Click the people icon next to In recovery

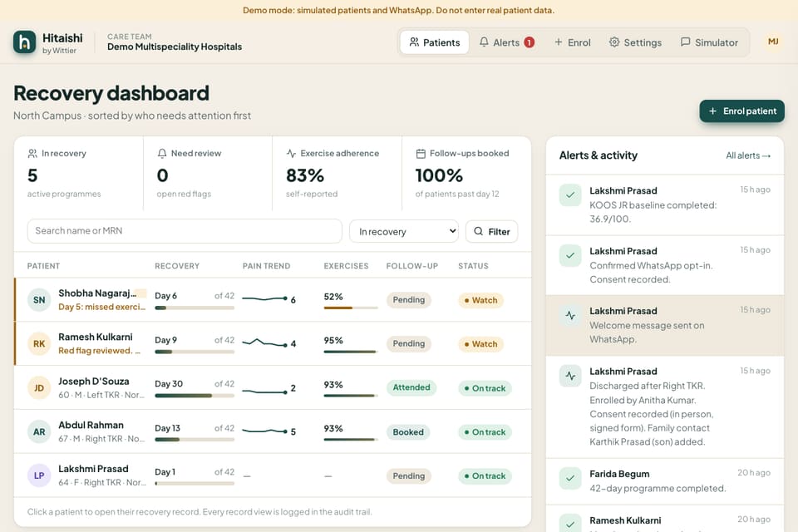[x=32, y=153]
